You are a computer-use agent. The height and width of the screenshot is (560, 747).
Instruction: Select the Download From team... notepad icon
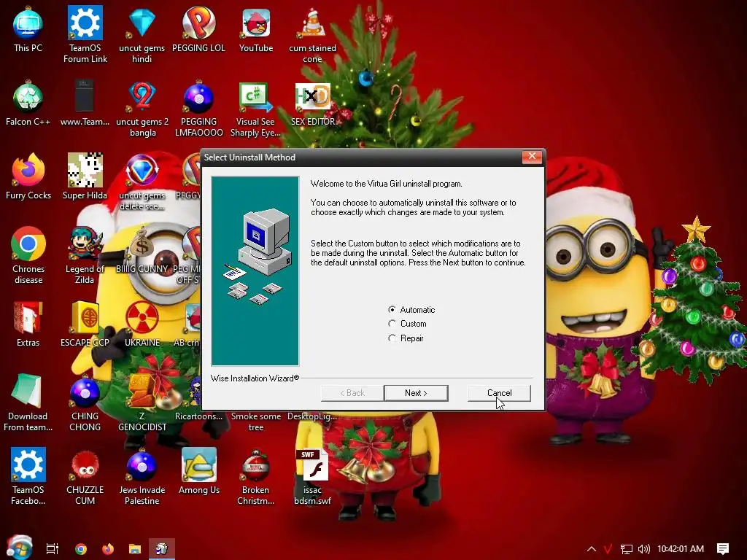(28, 402)
